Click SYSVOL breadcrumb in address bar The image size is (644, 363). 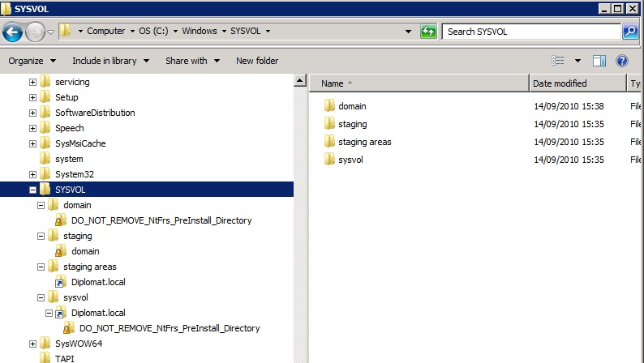[245, 31]
